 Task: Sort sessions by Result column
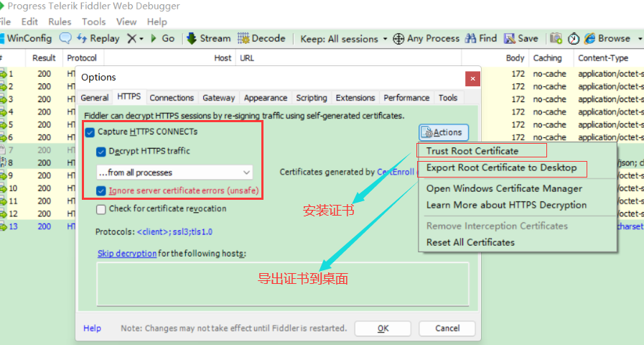(x=44, y=58)
